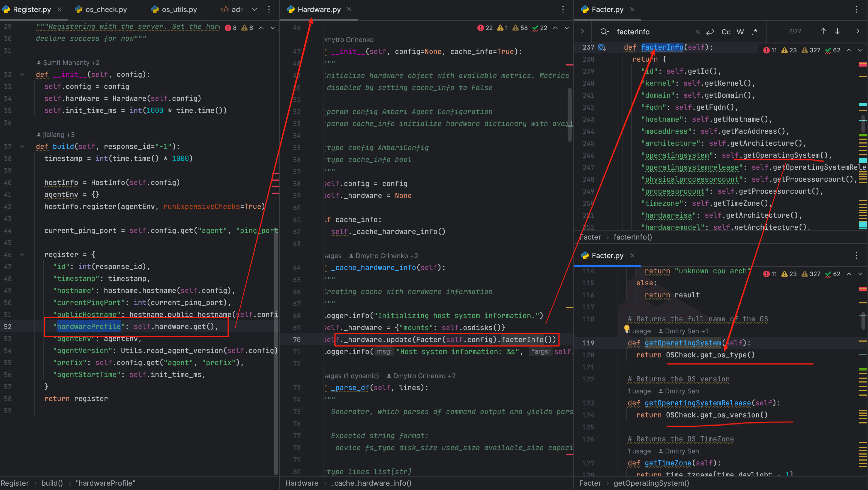This screenshot has height=490, width=868.
Task: Collapse the build method fold arrow
Action: click(x=22, y=147)
